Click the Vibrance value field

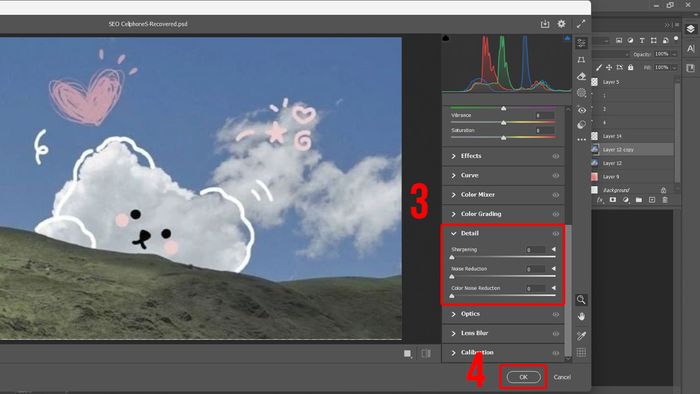[x=545, y=116]
